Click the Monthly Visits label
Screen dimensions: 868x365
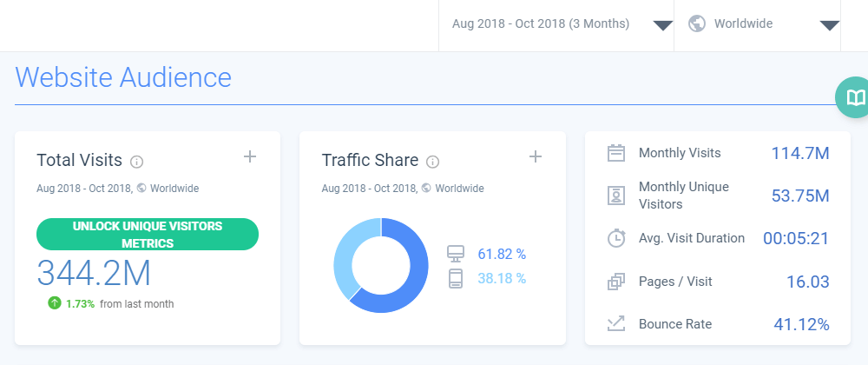(680, 153)
